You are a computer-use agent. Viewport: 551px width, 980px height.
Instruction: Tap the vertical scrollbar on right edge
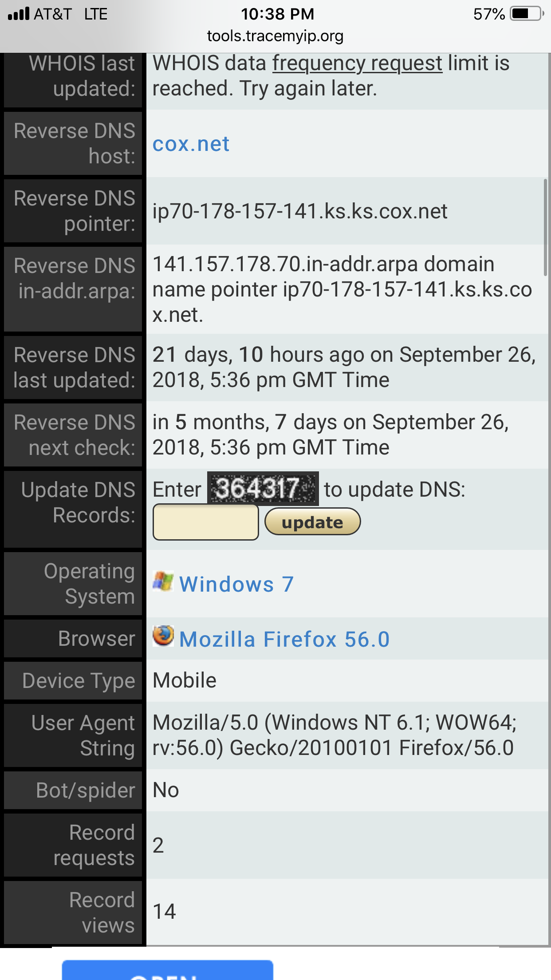(x=545, y=227)
